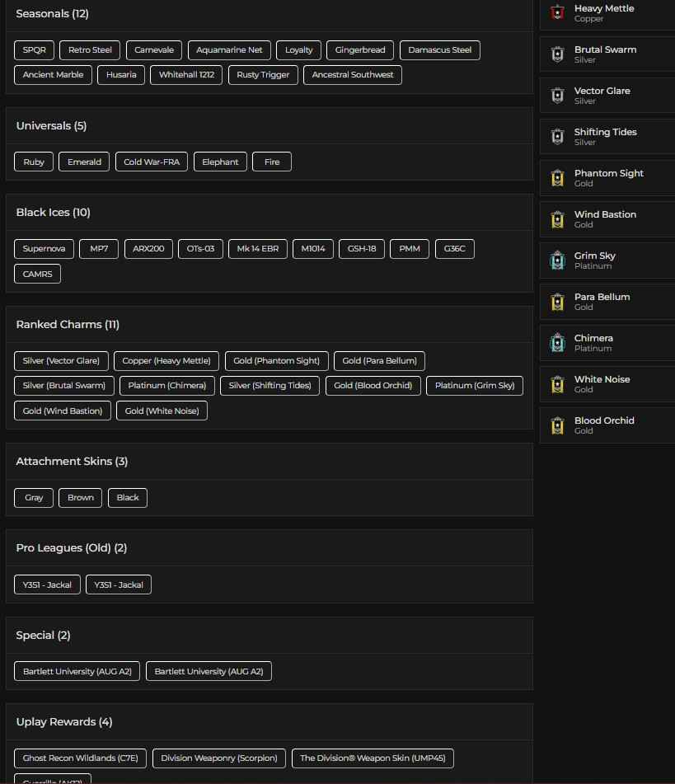Viewport: 675px width, 784px height.
Task: Select the Vector Glare charm icon
Action: [556, 96]
